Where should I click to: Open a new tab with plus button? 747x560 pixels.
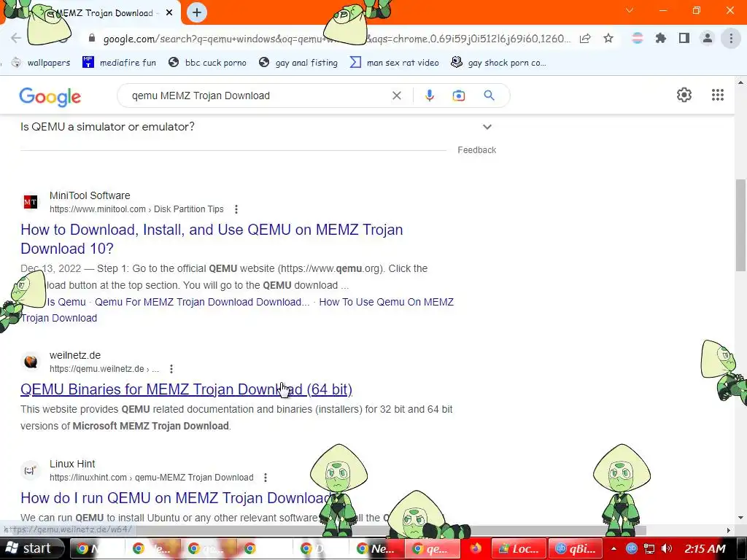coord(197,12)
